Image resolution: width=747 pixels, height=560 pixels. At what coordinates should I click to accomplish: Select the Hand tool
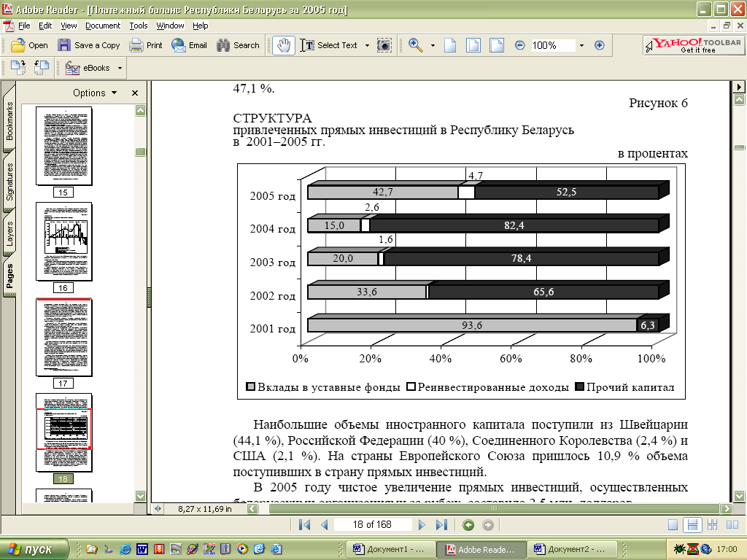[284, 45]
